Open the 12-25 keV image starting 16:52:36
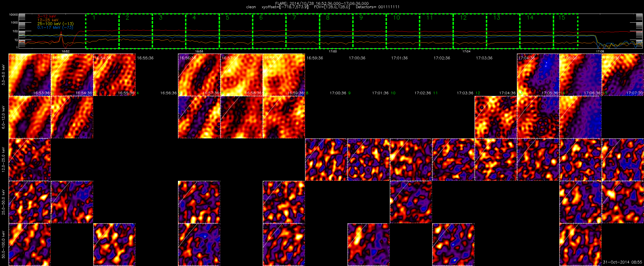Viewport: 644px width, 266px height. coord(30,160)
